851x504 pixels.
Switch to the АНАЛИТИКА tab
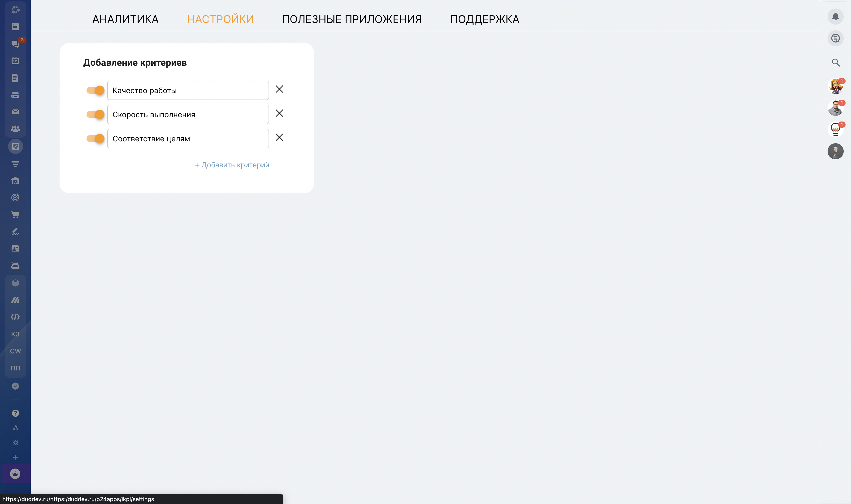(125, 19)
